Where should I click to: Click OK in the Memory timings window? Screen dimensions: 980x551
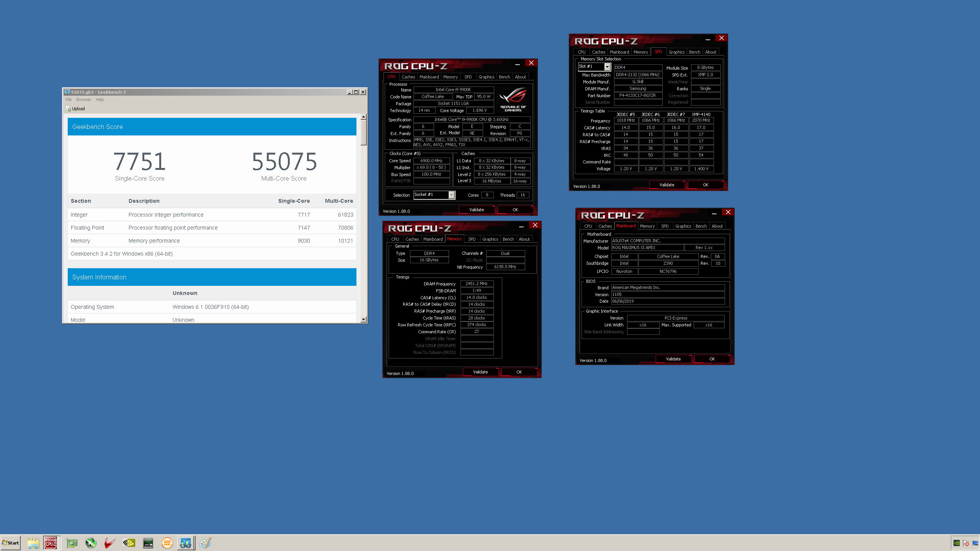[519, 372]
